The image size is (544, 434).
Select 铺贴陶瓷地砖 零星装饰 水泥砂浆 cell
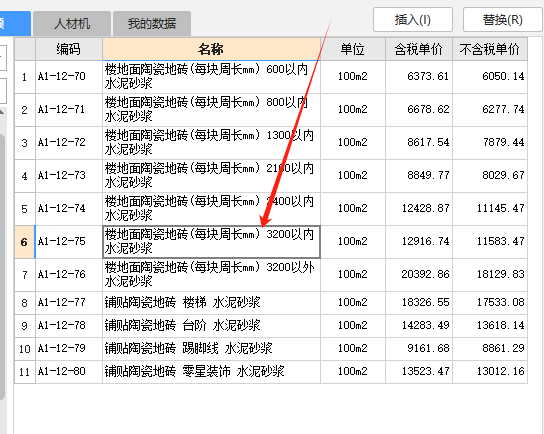point(211,372)
